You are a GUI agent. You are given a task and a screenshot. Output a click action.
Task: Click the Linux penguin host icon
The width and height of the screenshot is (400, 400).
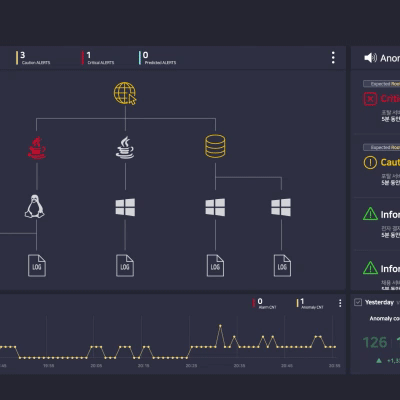point(35,206)
